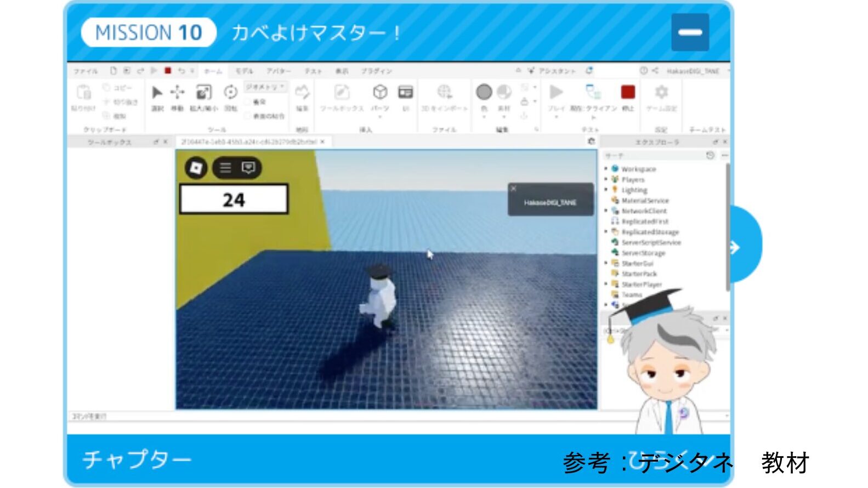
Task: Click the コマンドを実行 command bar field
Action: pyautogui.click(x=398, y=416)
